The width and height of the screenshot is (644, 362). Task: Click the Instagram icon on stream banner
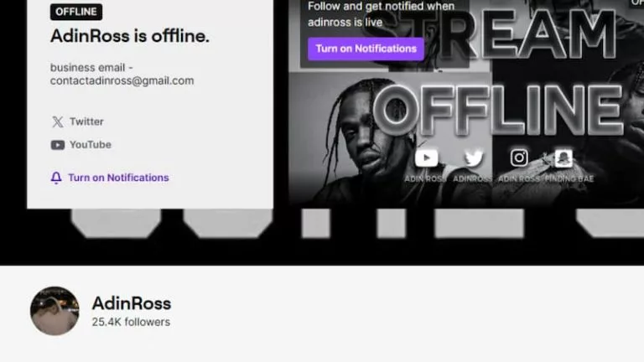pos(519,158)
